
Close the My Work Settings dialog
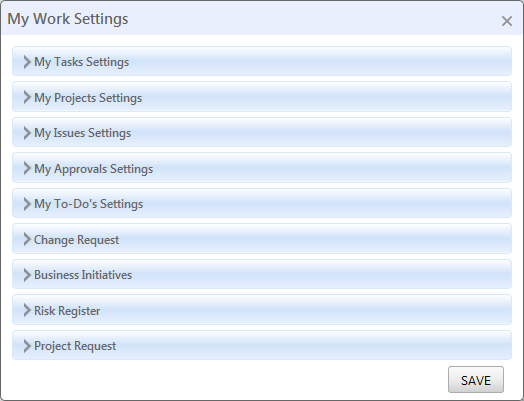[507, 21]
